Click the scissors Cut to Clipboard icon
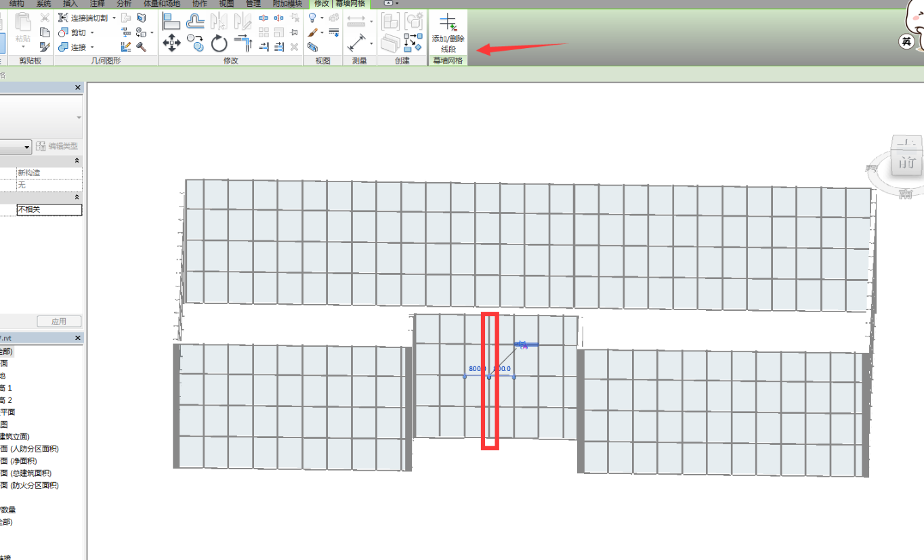 (45, 18)
